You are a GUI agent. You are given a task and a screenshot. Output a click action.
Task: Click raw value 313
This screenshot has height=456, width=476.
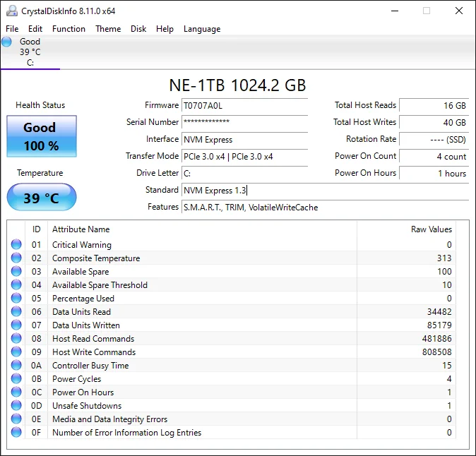[444, 258]
